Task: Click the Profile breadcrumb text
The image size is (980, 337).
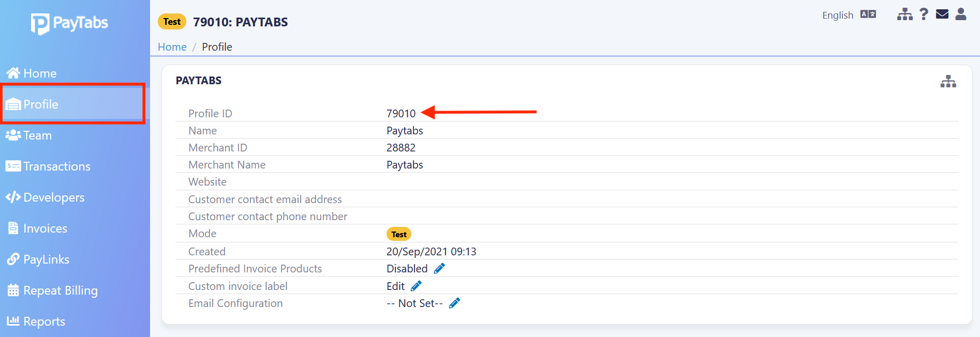Action: [x=217, y=47]
